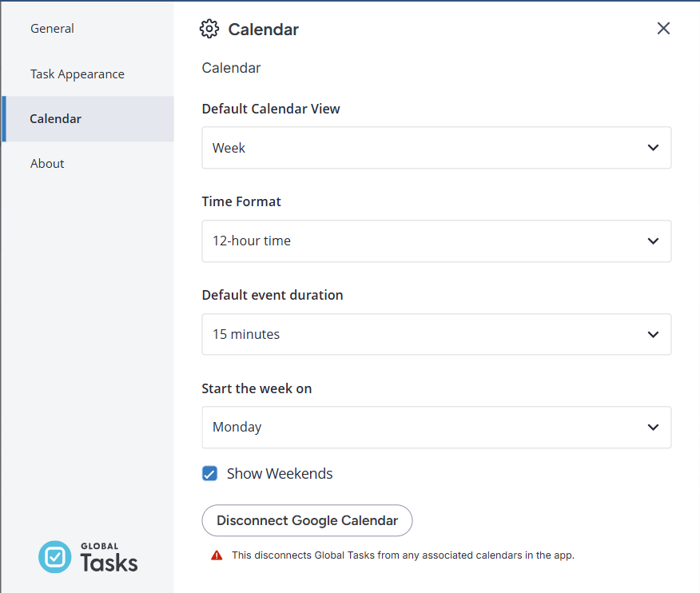
Task: Click the settings gear icon
Action: (209, 29)
